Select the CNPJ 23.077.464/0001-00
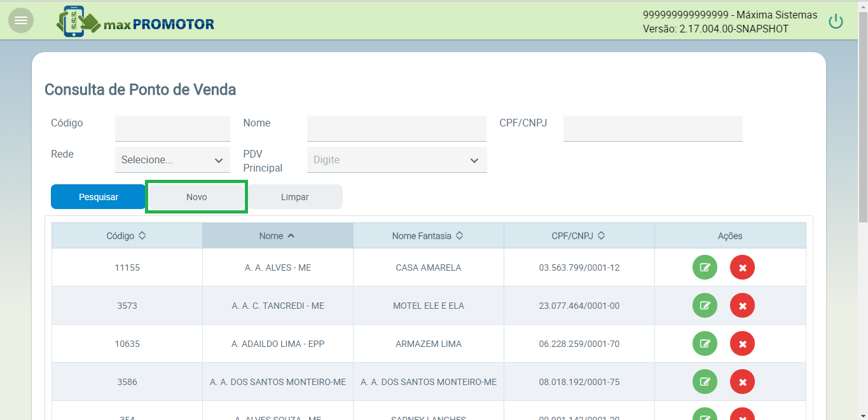This screenshot has width=868, height=420. (x=579, y=306)
